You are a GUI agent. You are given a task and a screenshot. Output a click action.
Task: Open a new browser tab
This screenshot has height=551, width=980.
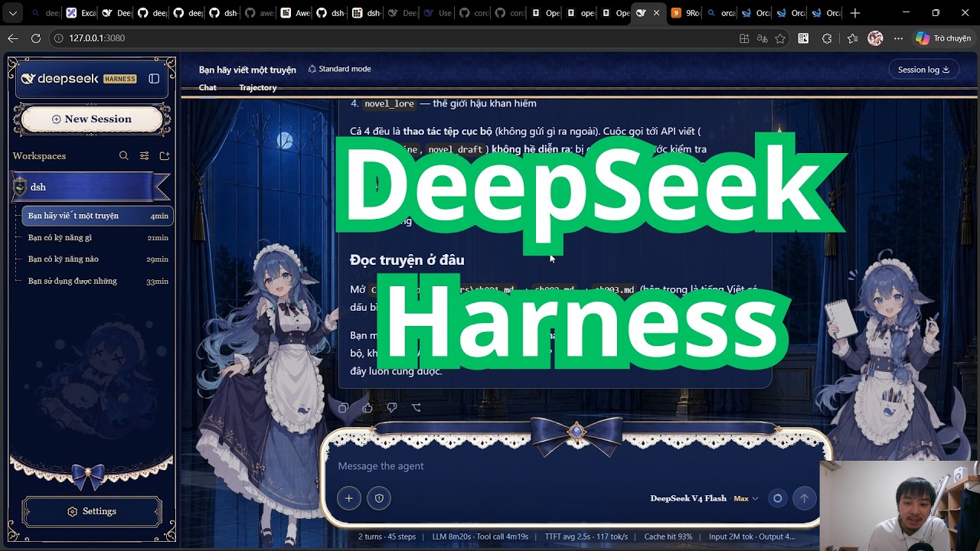[x=855, y=13]
